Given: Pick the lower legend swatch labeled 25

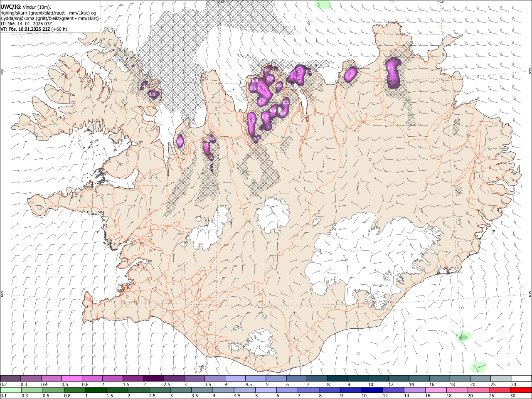Looking at the screenshot, I should click(x=500, y=390).
